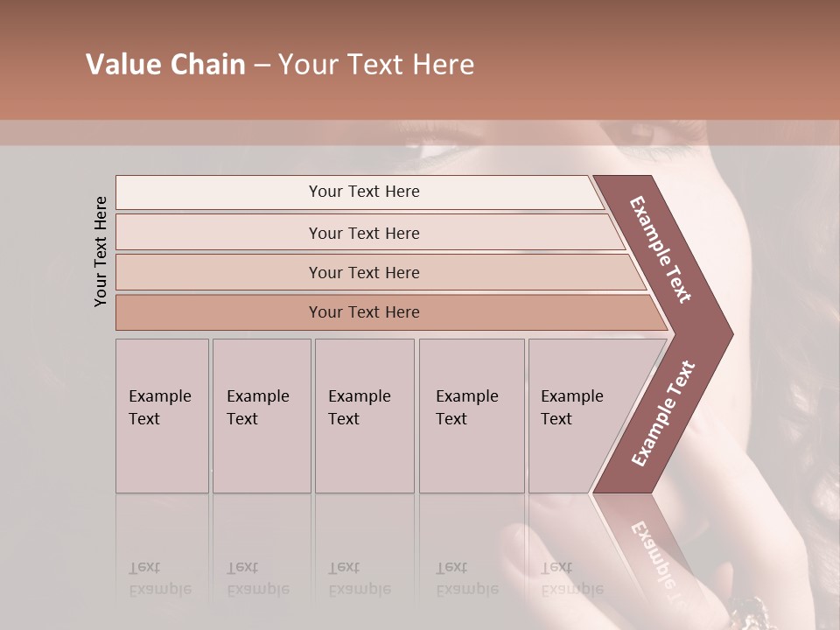
Task: Click the lower chevron arm 'Example Text'
Action: coord(663,414)
